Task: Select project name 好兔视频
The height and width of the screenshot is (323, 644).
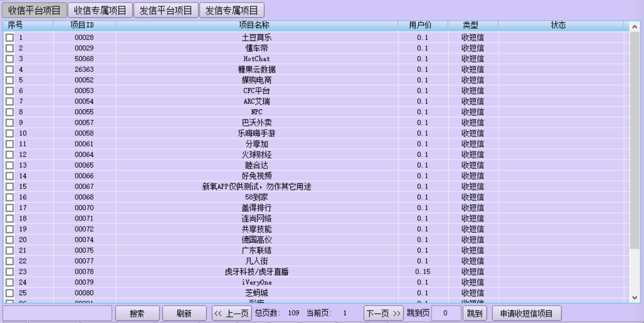Action: [x=256, y=176]
